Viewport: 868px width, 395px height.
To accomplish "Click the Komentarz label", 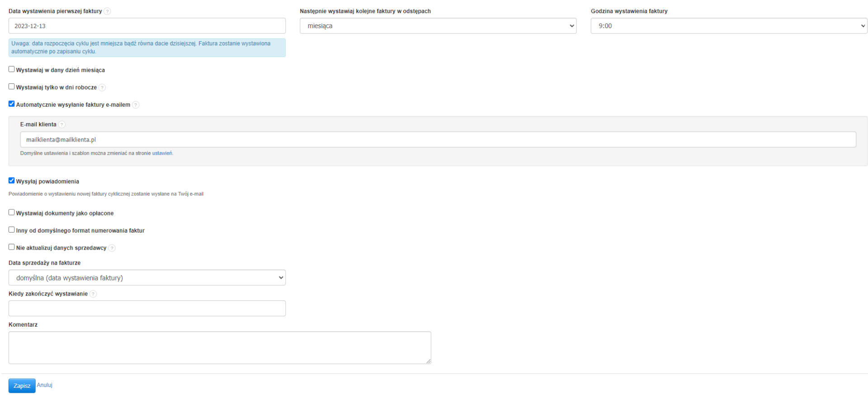I will pos(23,325).
